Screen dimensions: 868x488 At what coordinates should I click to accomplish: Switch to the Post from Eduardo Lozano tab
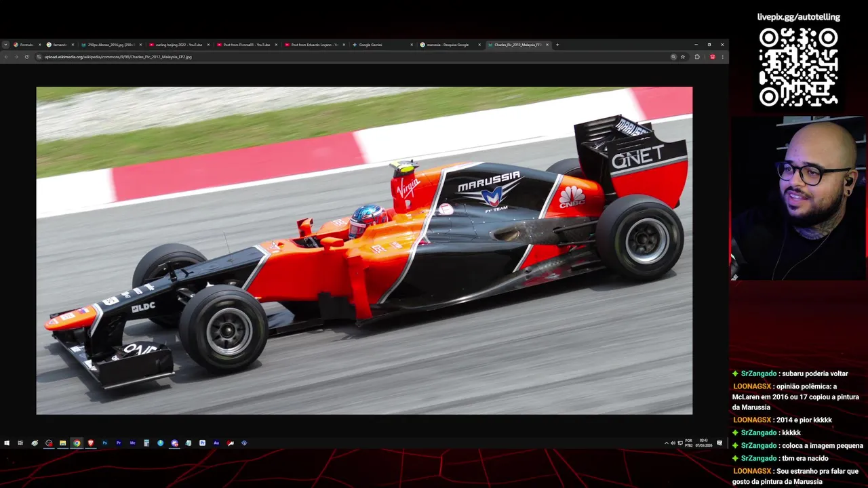point(315,45)
